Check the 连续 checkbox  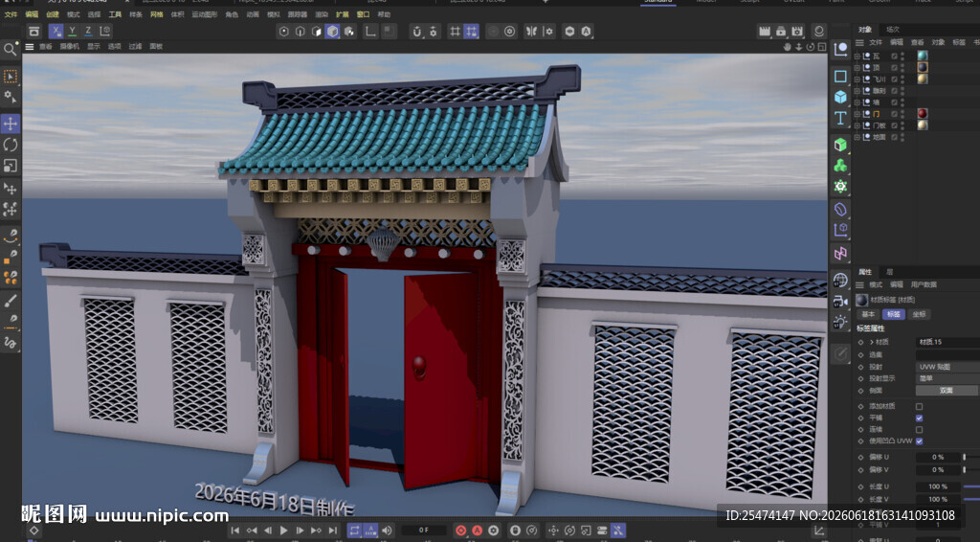(919, 429)
